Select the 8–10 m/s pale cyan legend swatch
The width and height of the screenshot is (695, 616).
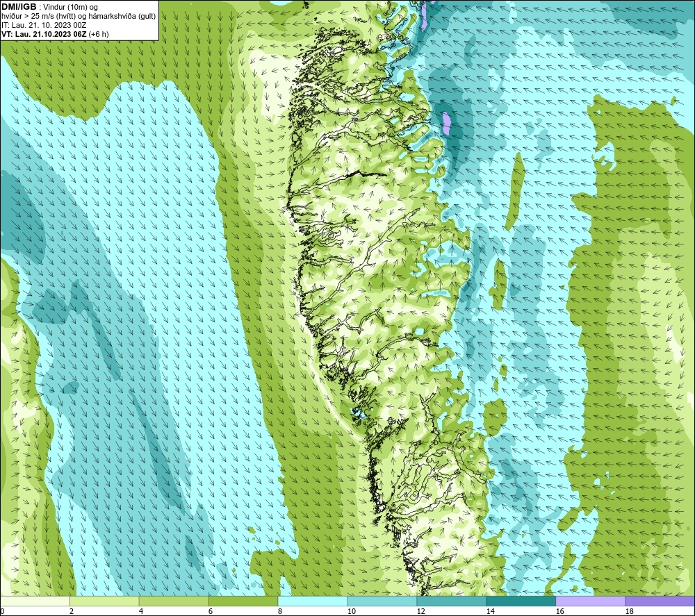[x=313, y=601]
